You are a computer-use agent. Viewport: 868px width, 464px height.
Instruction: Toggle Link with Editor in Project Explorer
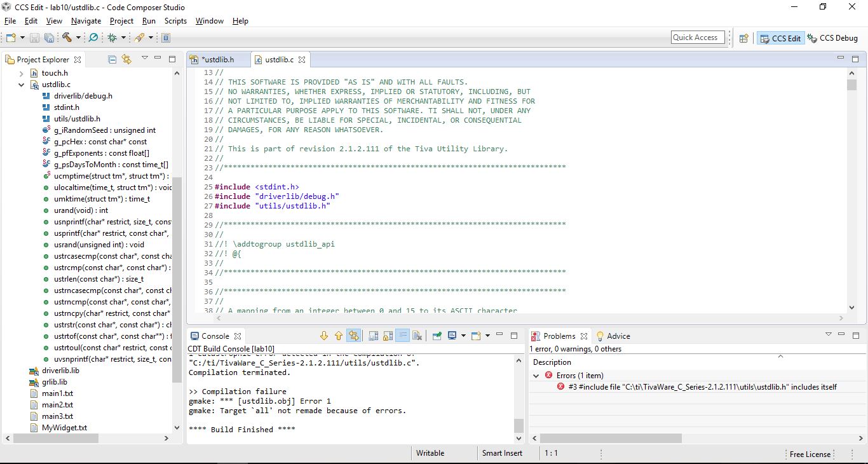126,59
